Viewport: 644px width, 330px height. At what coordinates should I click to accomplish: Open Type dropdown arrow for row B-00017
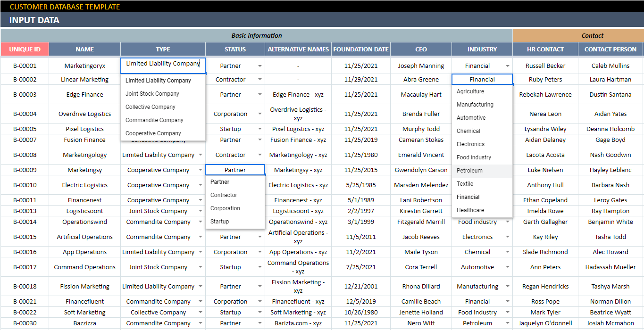click(201, 267)
